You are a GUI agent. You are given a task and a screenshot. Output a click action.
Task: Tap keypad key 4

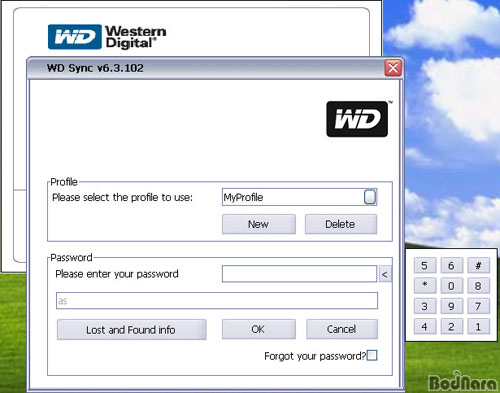[425, 326]
